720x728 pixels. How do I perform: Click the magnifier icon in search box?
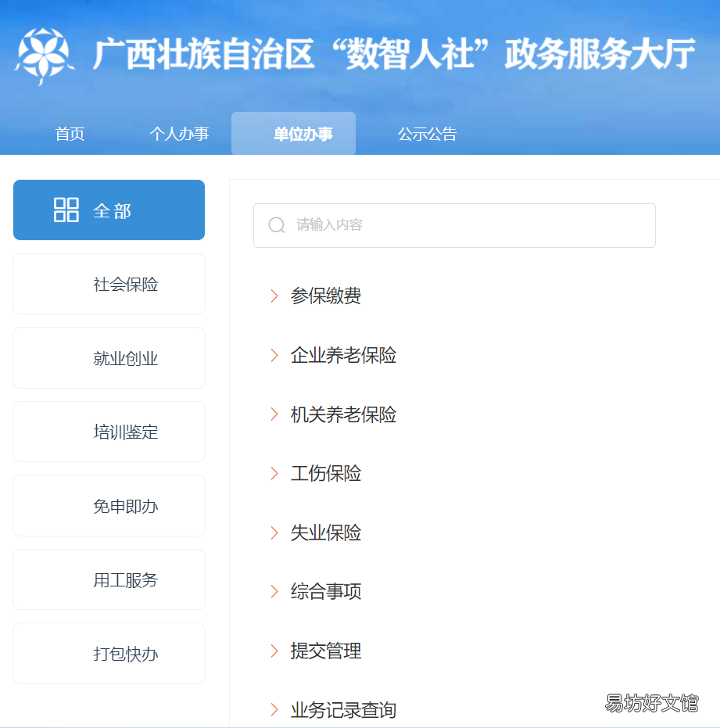point(277,225)
